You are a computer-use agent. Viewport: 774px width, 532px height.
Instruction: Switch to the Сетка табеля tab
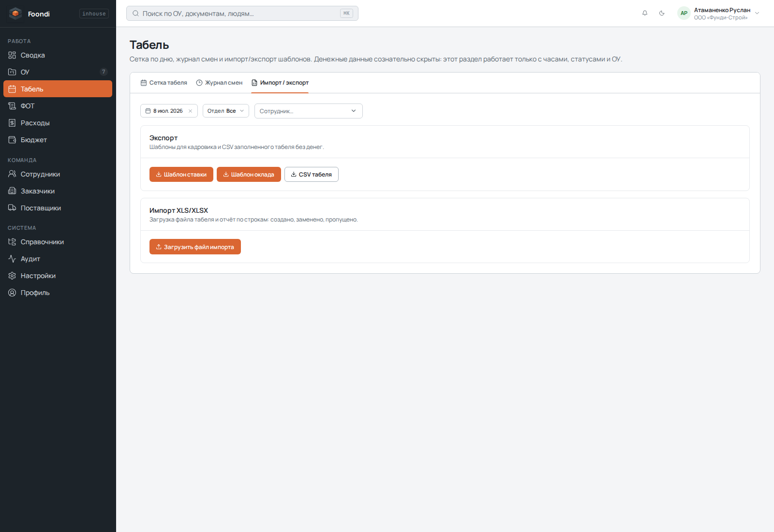(164, 83)
